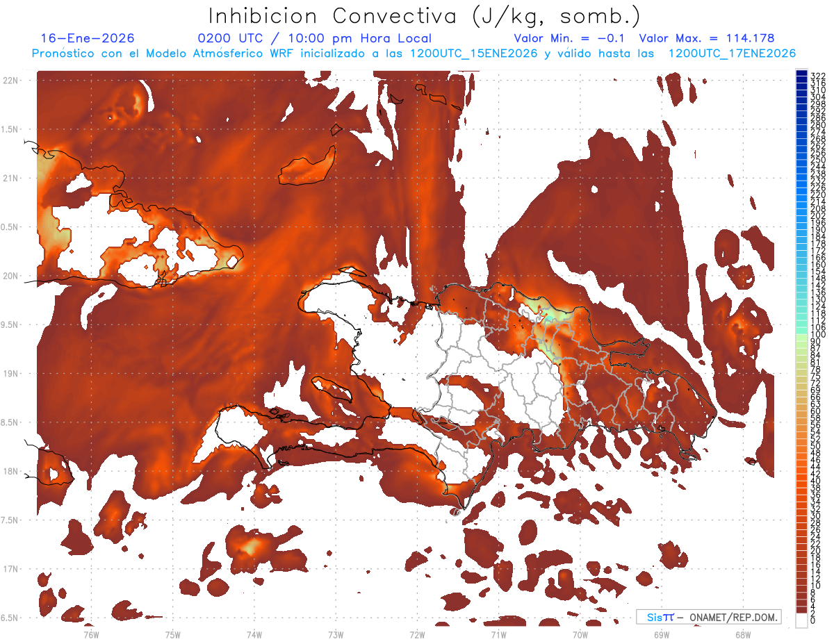Pick the pale green swatch just below label 100

pyautogui.click(x=802, y=338)
